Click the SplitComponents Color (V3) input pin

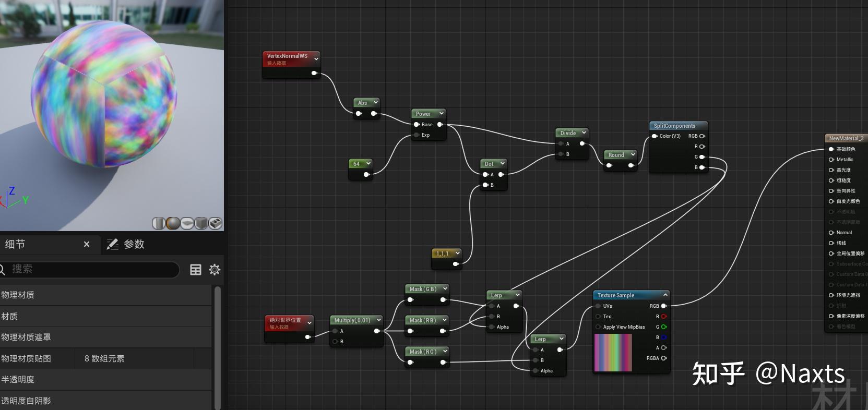pos(655,136)
